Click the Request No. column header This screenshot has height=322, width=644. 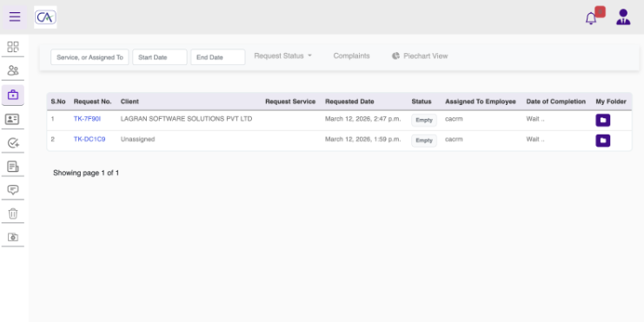92,102
